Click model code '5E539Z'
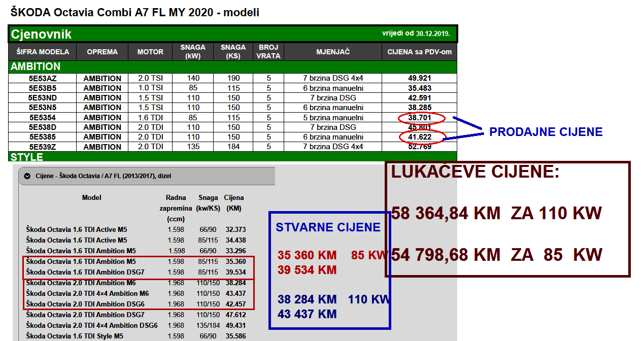This screenshot has width=644, height=341. point(43,147)
